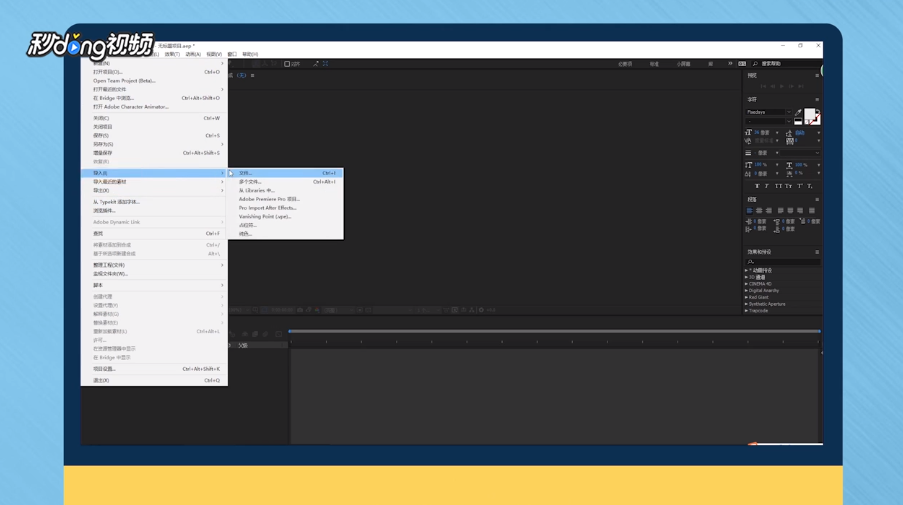Click the search help input field

coord(789,64)
